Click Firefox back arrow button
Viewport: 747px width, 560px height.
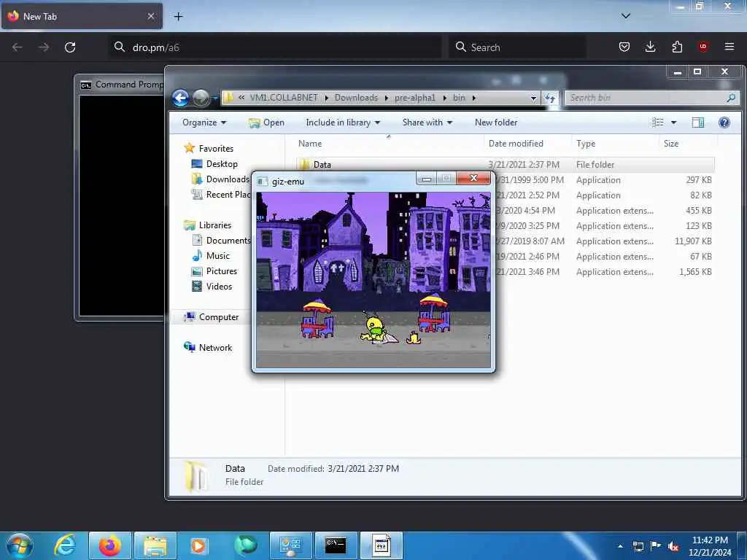(18, 47)
